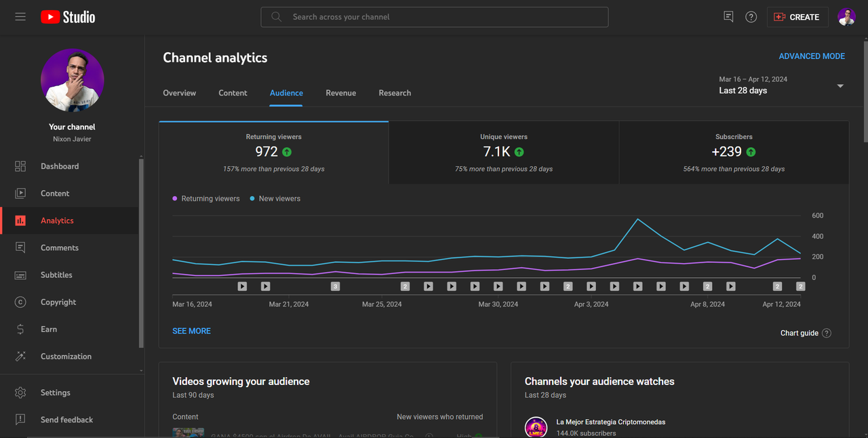Click the channel profile picture in sidebar

coord(72,80)
